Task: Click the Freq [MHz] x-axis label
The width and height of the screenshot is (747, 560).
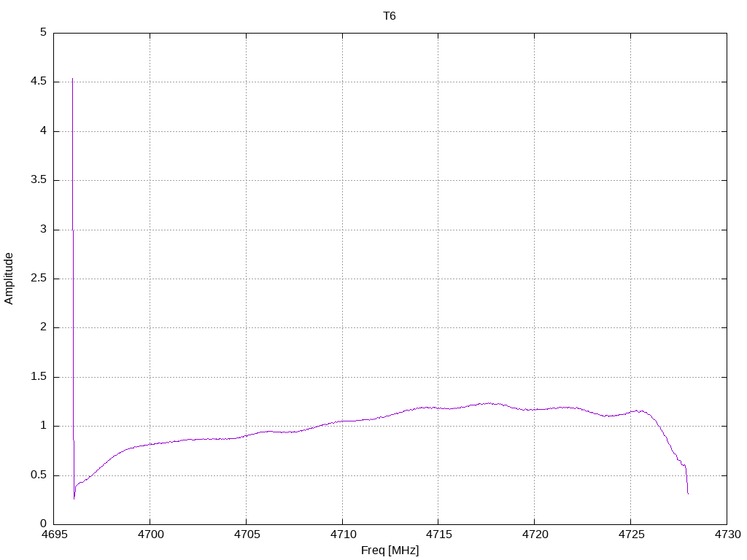Action: (390, 550)
